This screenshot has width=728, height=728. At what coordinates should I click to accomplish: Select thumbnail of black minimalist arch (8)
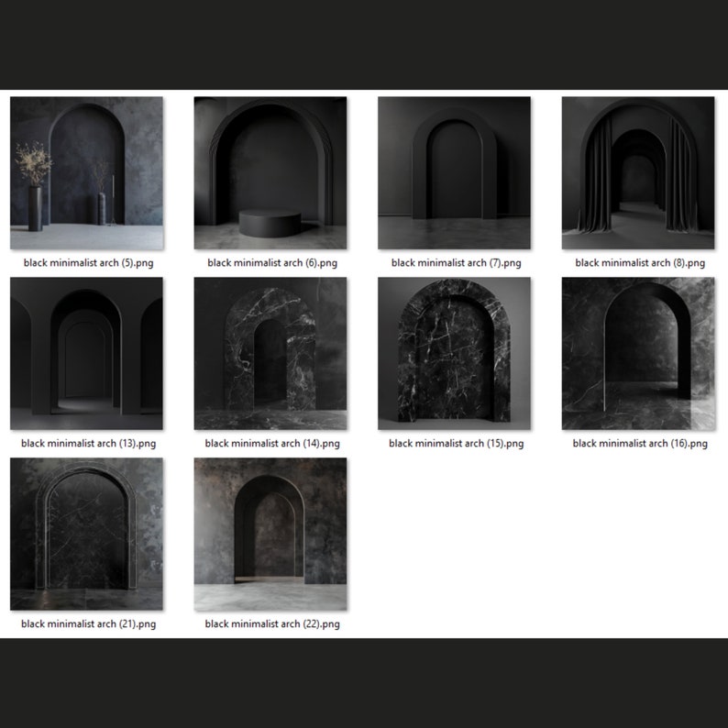(x=638, y=173)
